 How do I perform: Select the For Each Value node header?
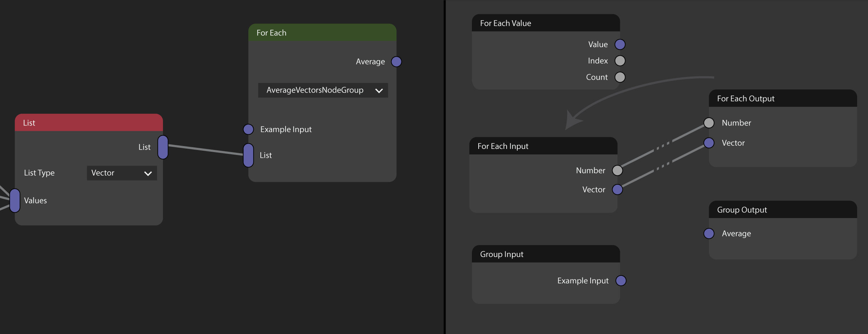546,23
